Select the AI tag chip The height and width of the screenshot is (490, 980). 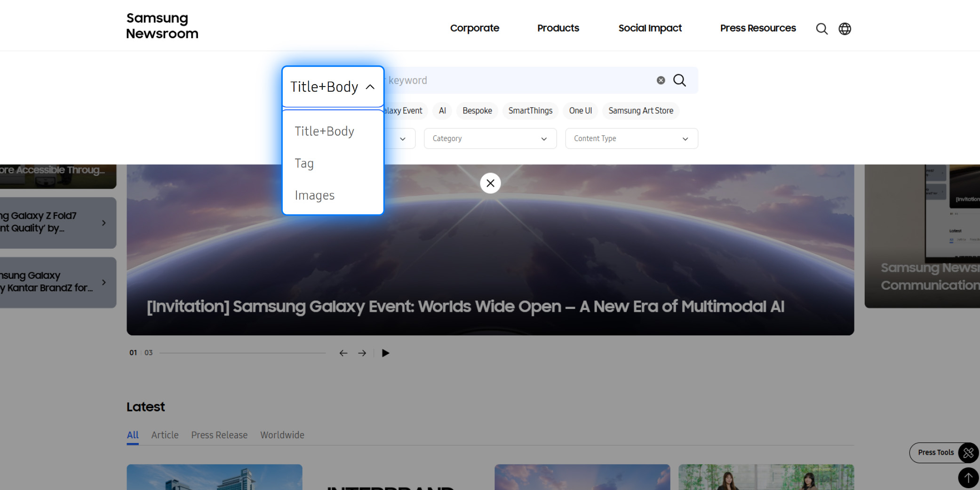tap(441, 111)
